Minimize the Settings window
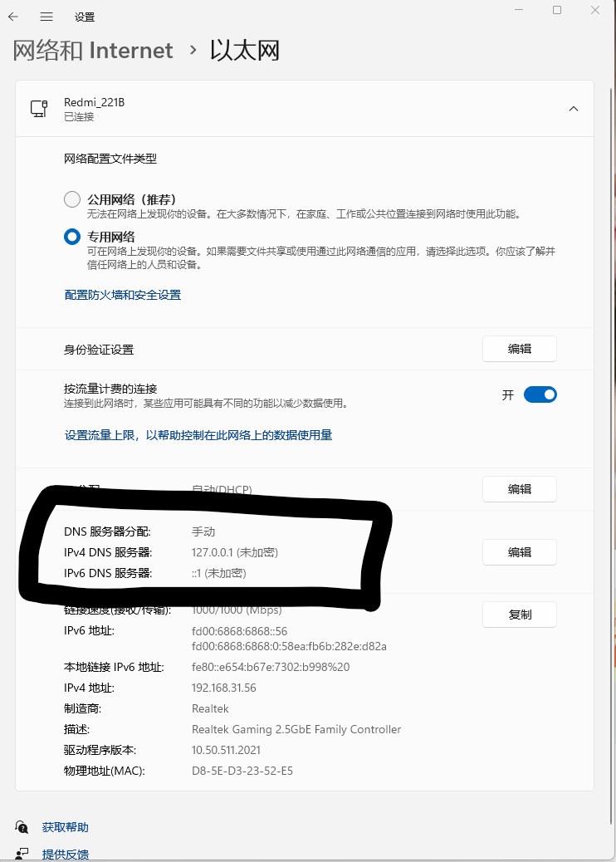Viewport: 616px width, 862px height. click(520, 10)
